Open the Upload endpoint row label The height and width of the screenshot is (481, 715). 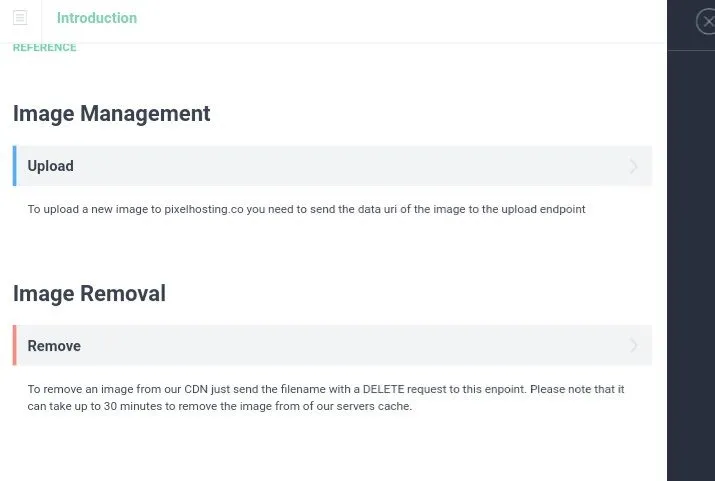tap(51, 166)
